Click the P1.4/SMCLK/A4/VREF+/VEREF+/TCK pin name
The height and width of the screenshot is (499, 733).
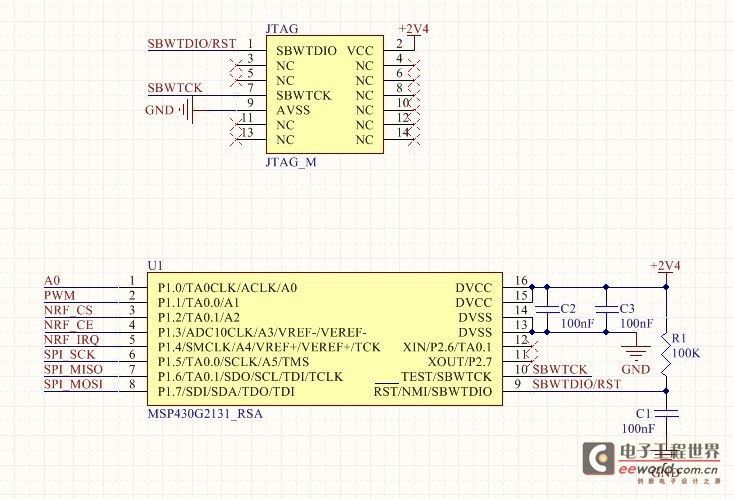pos(269,347)
